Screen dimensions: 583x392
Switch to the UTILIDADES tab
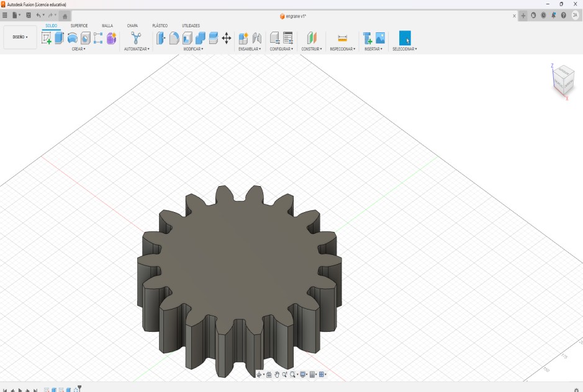tap(191, 25)
